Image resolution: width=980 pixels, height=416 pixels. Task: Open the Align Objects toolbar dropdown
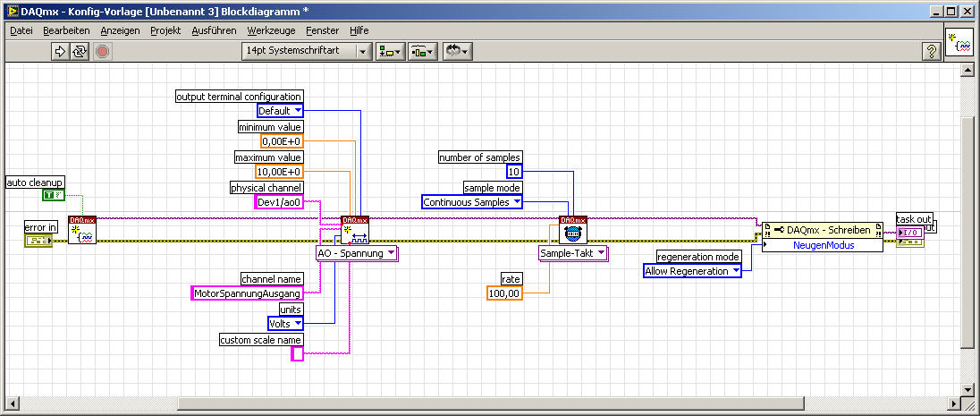391,51
